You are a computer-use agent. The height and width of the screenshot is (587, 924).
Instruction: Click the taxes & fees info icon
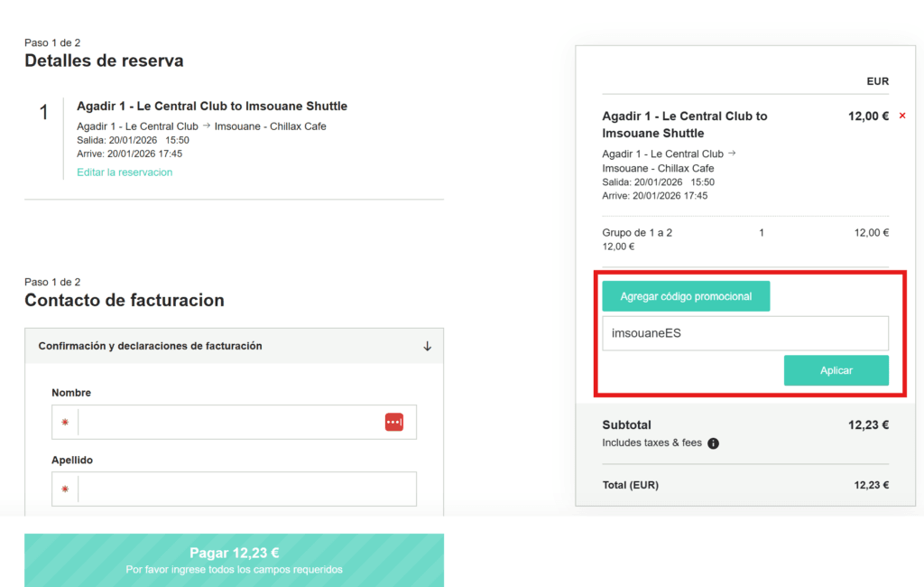(x=713, y=443)
